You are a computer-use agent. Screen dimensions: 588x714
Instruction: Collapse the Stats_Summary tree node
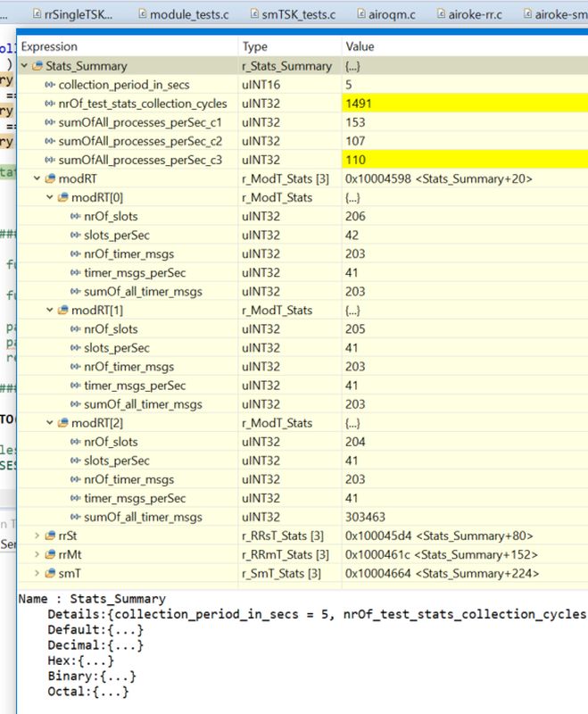pos(24,66)
